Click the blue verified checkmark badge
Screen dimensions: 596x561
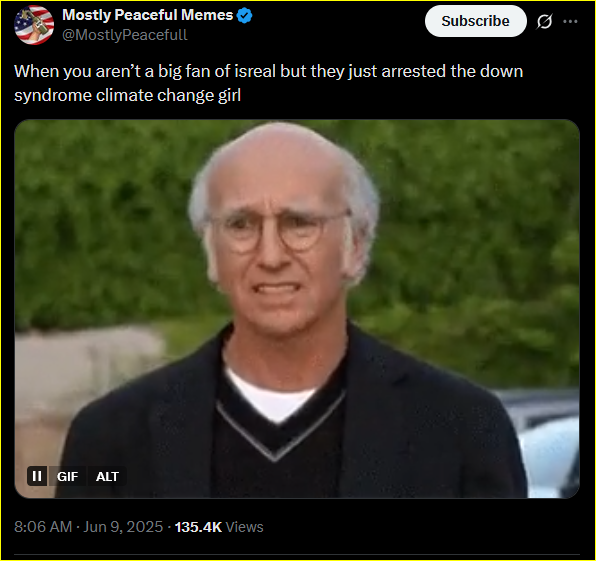pos(244,16)
